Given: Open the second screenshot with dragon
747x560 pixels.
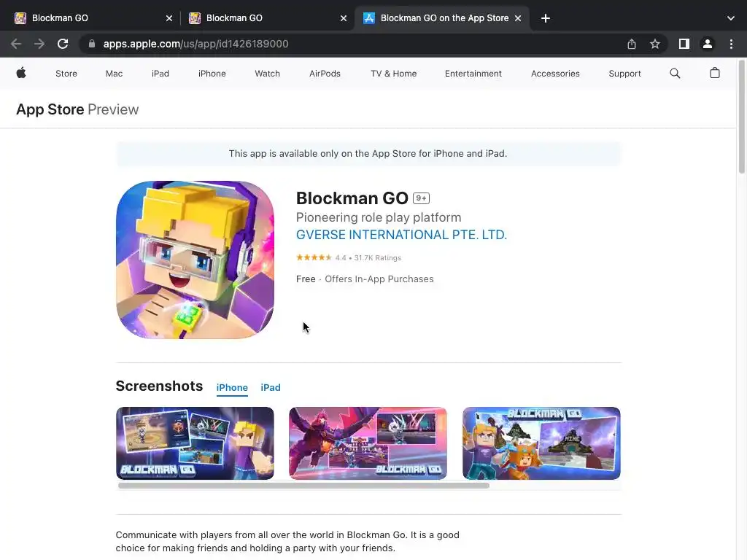Looking at the screenshot, I should coord(368,443).
